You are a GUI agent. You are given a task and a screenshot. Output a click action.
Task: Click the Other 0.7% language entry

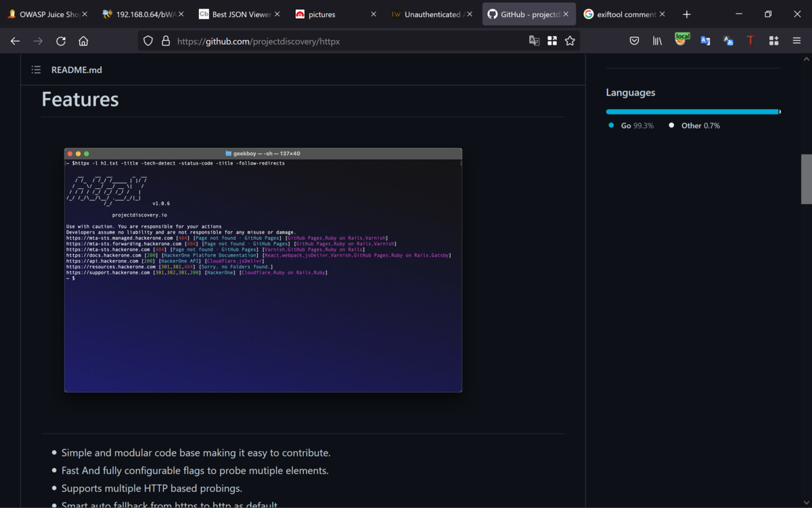pyautogui.click(x=694, y=126)
